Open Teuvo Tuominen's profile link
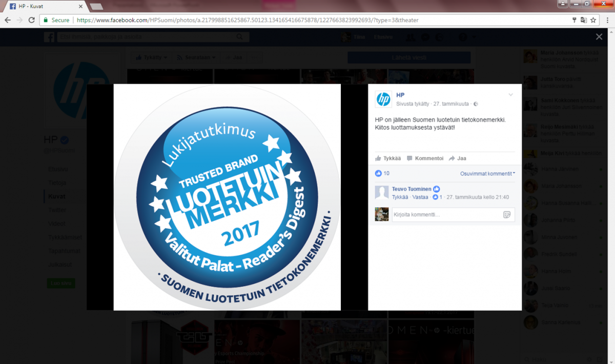This screenshot has width=615, height=364. [x=412, y=189]
